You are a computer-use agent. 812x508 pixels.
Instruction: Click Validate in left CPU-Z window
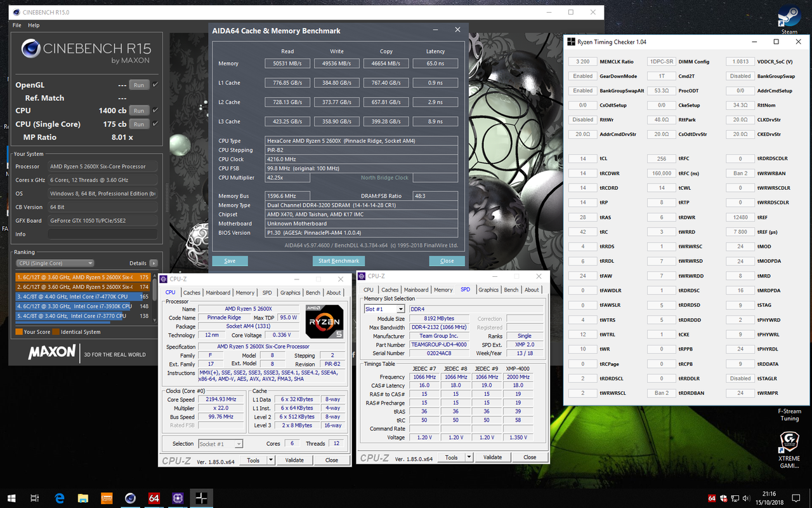pyautogui.click(x=294, y=460)
